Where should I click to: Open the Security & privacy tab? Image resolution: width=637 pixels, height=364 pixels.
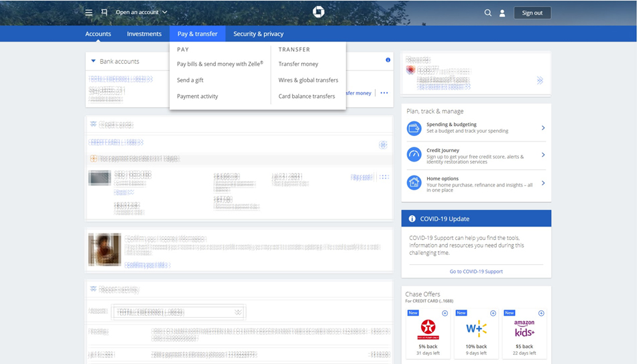click(258, 34)
